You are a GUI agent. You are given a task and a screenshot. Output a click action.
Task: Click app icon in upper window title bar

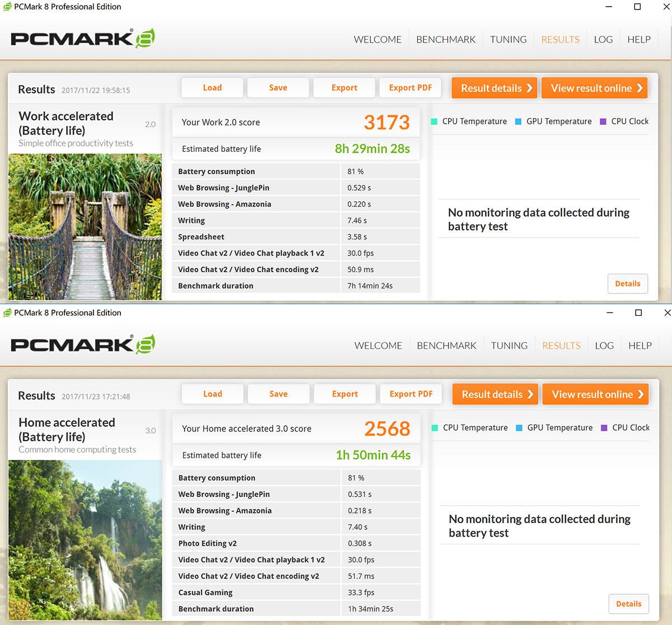7,7
